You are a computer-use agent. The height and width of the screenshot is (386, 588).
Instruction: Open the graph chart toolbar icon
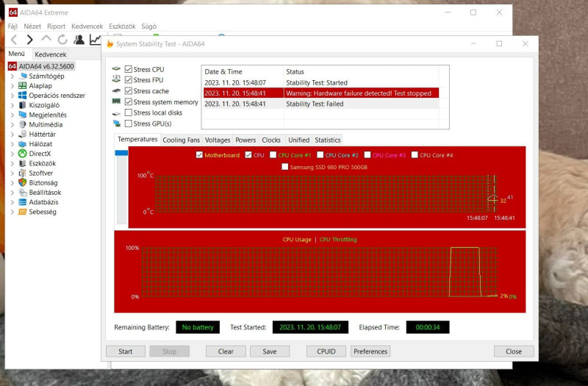[96, 40]
